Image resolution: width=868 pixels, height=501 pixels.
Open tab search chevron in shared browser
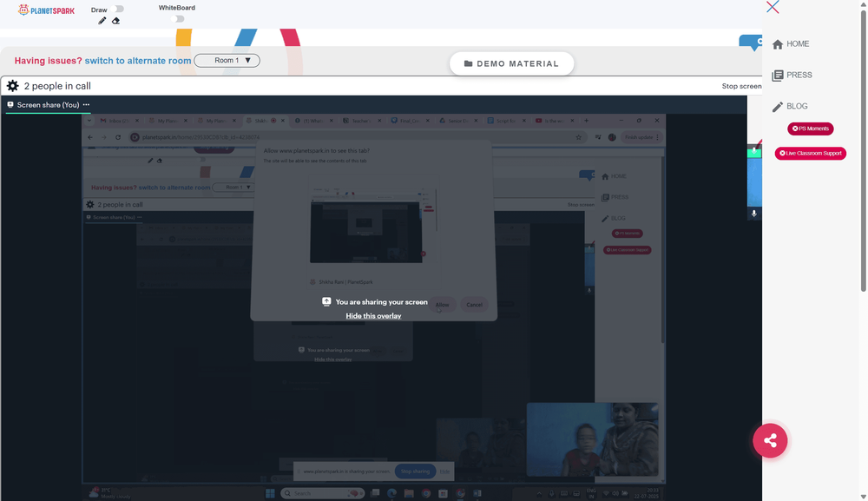pyautogui.click(x=89, y=121)
